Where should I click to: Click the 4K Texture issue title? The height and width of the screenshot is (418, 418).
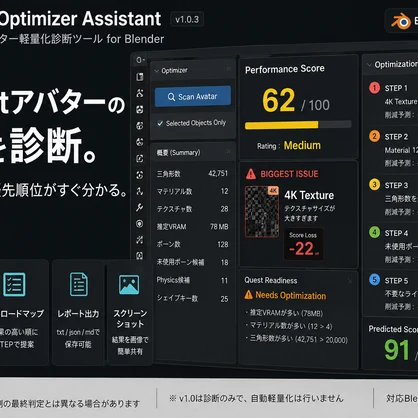pos(309,195)
